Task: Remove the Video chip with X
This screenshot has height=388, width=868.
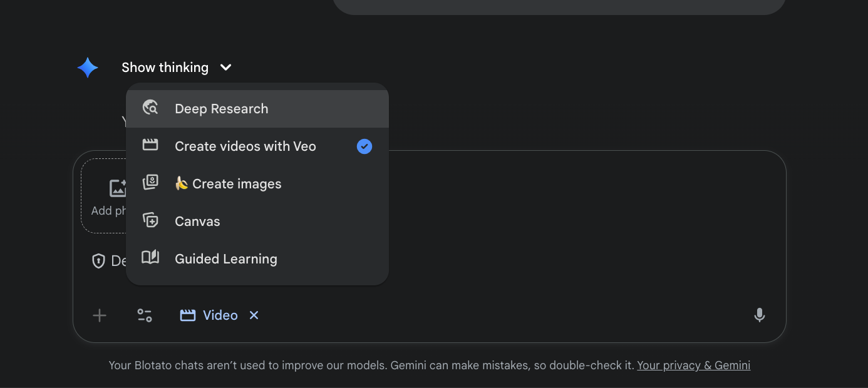Action: tap(254, 315)
